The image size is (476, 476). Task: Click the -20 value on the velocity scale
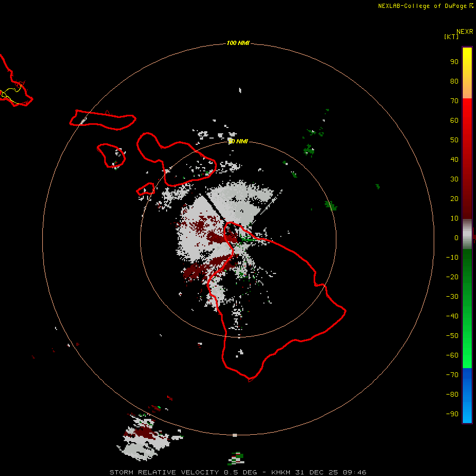(x=452, y=277)
